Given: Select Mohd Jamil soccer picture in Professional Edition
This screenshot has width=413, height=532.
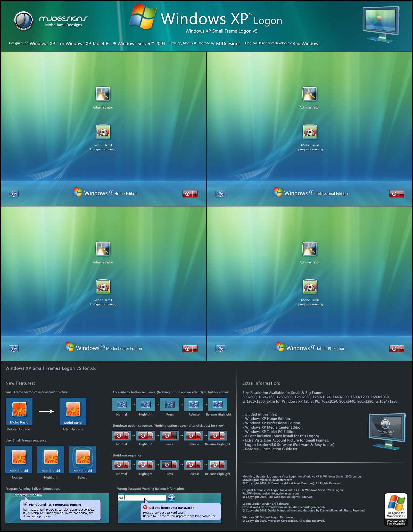Looking at the screenshot, I should [x=310, y=132].
